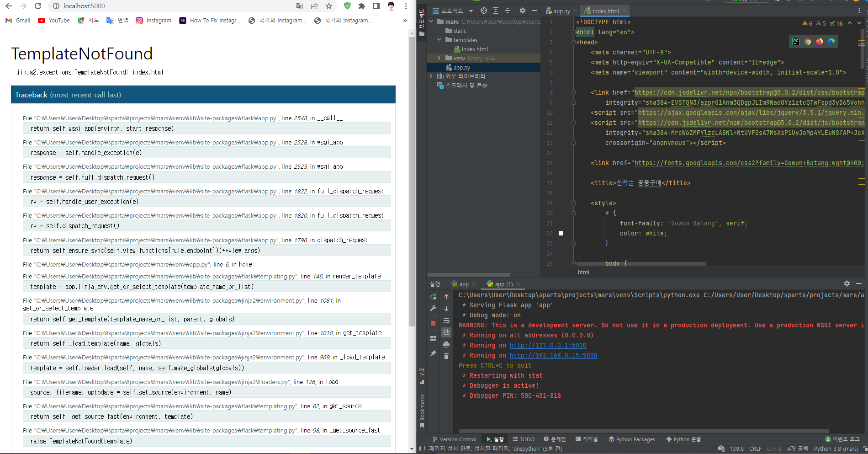The height and width of the screenshot is (454, 868).
Task: Stop the running Flask app
Action: 433,323
